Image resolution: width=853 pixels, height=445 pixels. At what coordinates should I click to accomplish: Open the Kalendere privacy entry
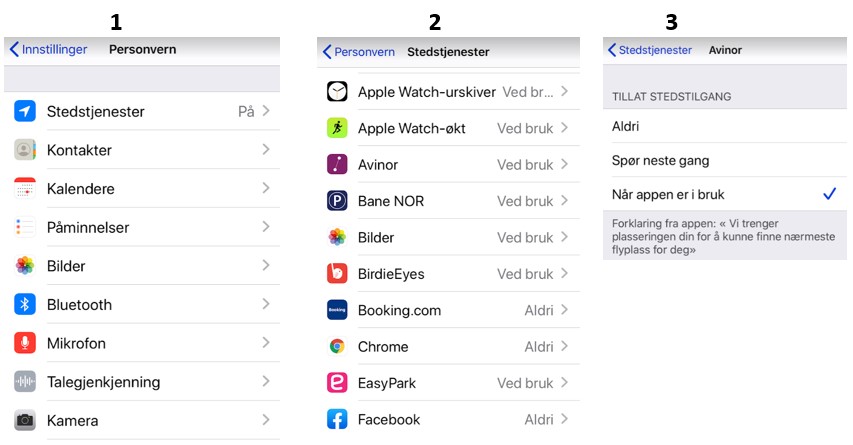click(142, 188)
